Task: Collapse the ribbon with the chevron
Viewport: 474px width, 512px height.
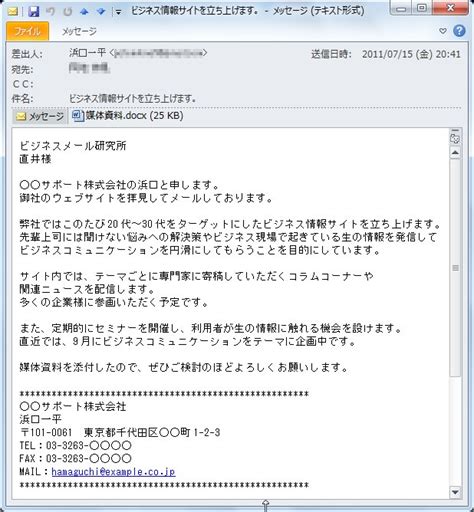Action: [442, 31]
